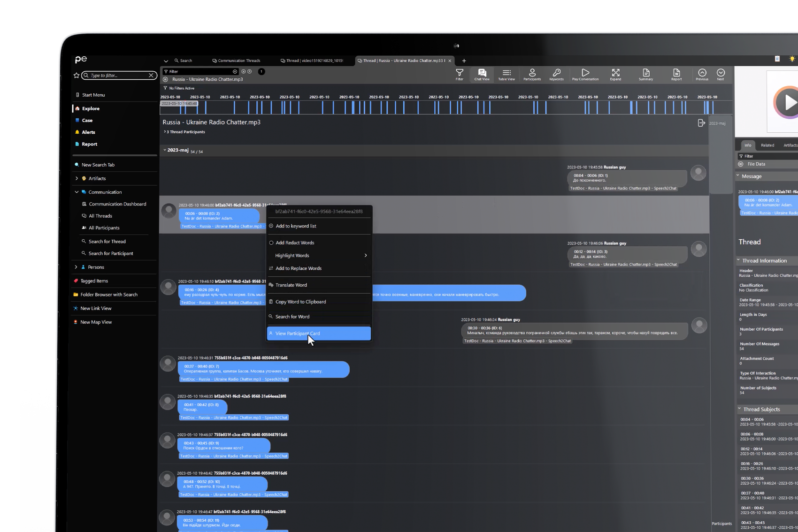Screen dimensions: 798x532
Task: Click the Expand icon in the toolbar
Action: (615, 74)
